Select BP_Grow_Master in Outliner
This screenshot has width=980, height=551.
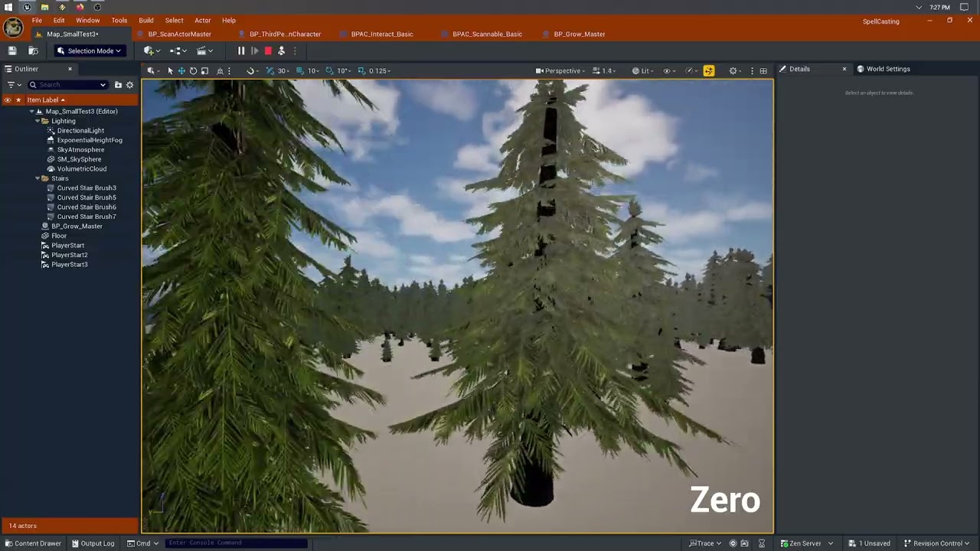coord(77,227)
